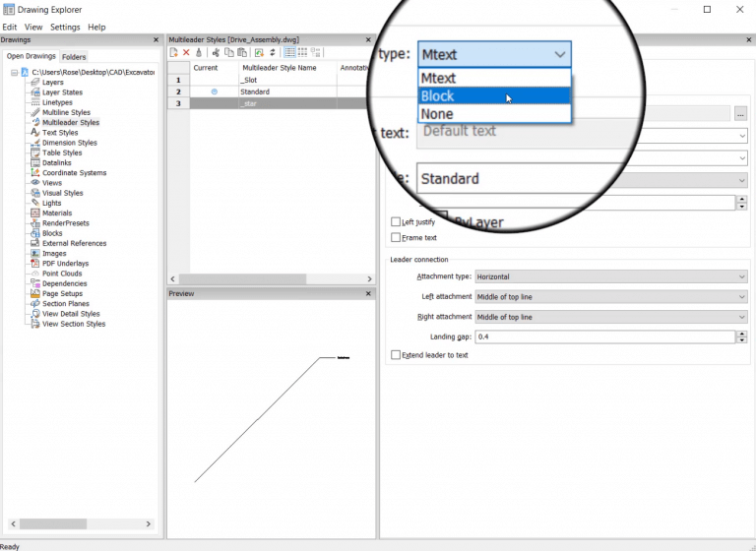The height and width of the screenshot is (551, 756).
Task: Open Blocks in the tree
Action: [x=52, y=234]
